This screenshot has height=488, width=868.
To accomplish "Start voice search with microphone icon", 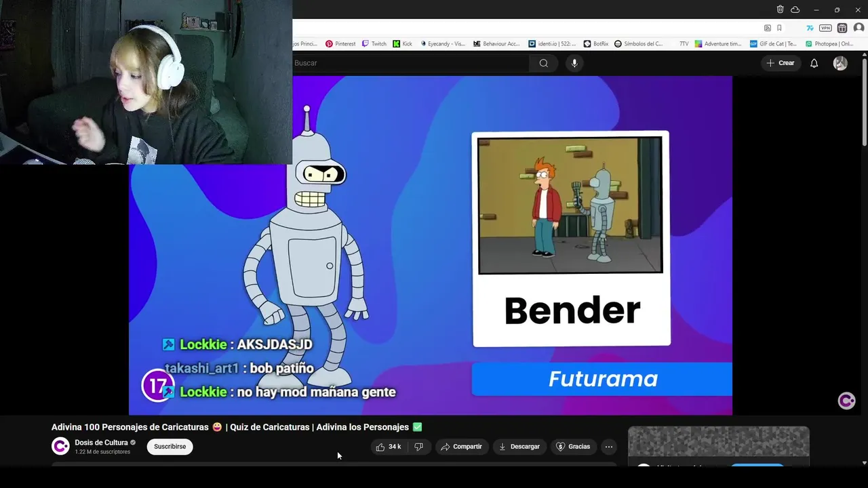I will [574, 63].
